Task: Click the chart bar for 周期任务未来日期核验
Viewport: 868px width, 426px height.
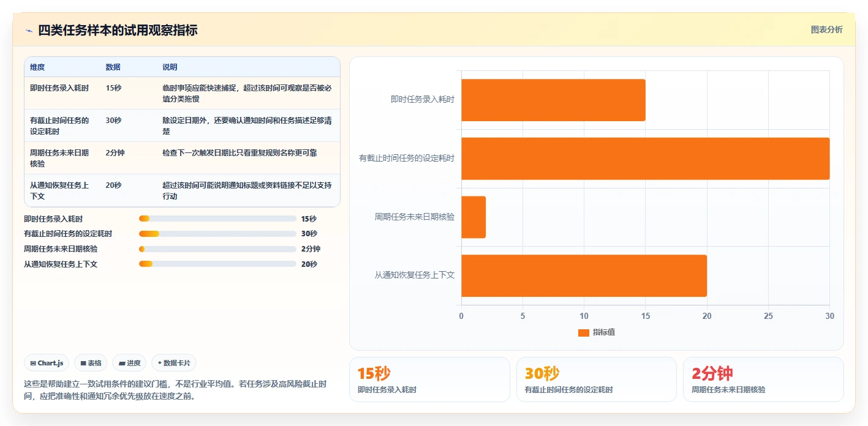Action: click(x=474, y=217)
